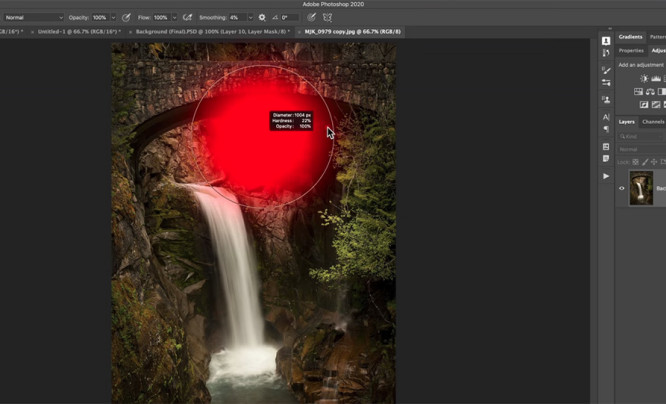Open the History panel icon in the dock
This screenshot has width=666, height=404.
[606, 53]
